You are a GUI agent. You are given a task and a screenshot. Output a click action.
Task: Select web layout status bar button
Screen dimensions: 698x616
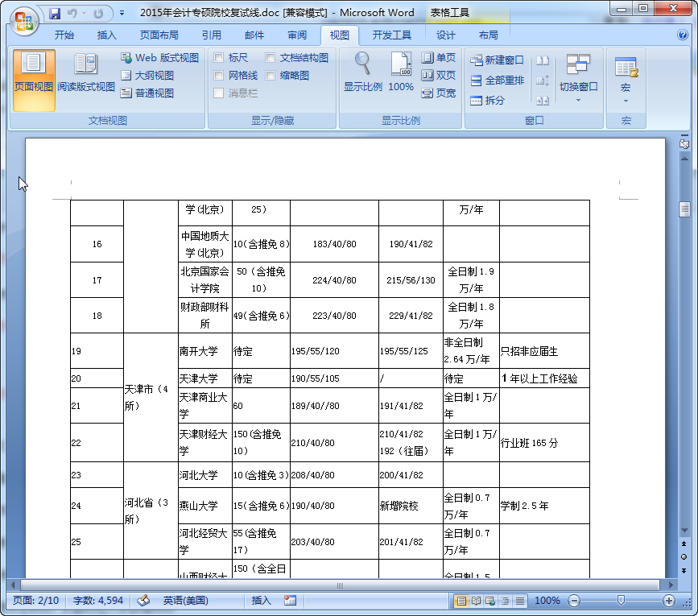click(x=490, y=601)
